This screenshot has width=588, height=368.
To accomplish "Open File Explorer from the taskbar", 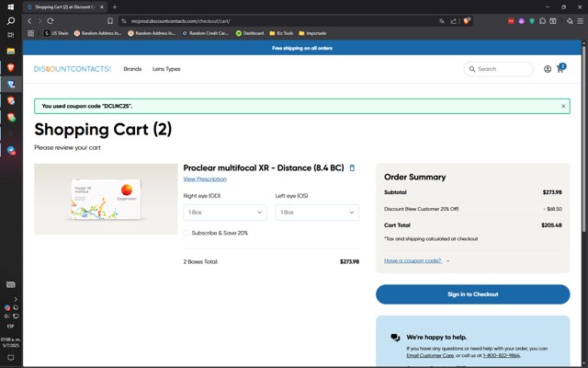I will tap(10, 52).
